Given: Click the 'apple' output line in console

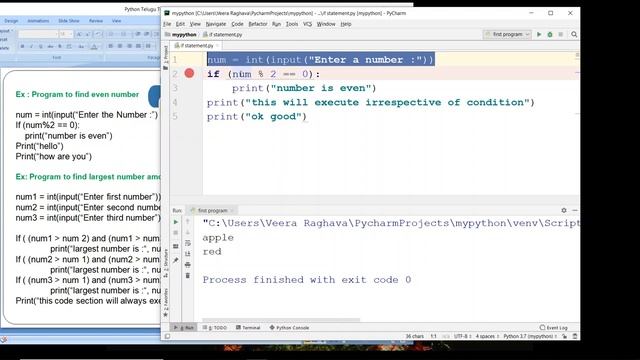Looking at the screenshot, I should [218, 238].
